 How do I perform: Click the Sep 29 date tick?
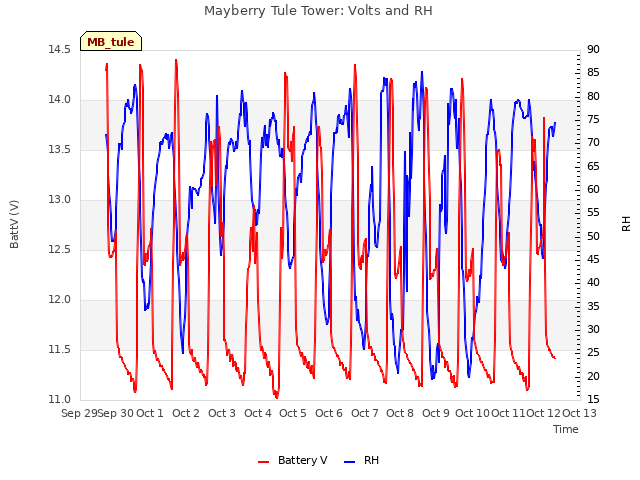coord(79,413)
